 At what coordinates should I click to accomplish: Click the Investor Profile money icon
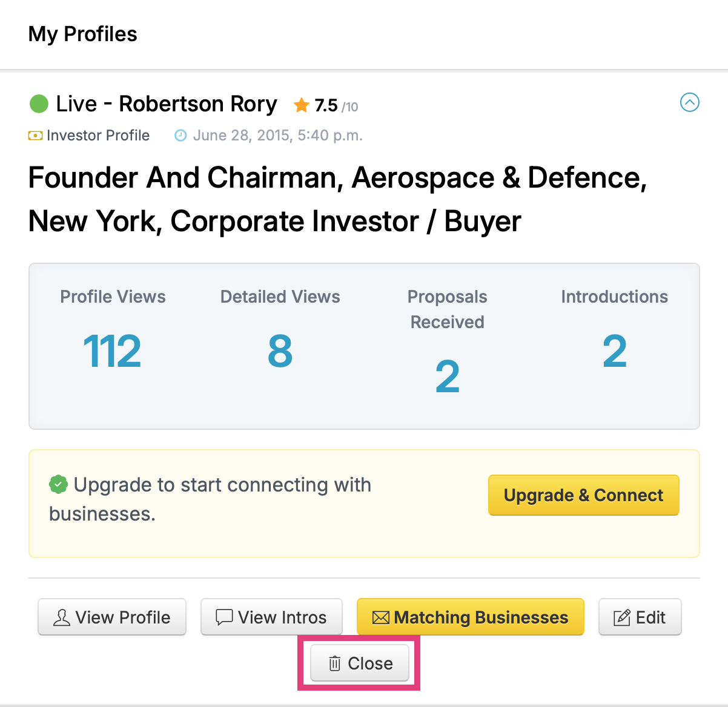pos(36,136)
